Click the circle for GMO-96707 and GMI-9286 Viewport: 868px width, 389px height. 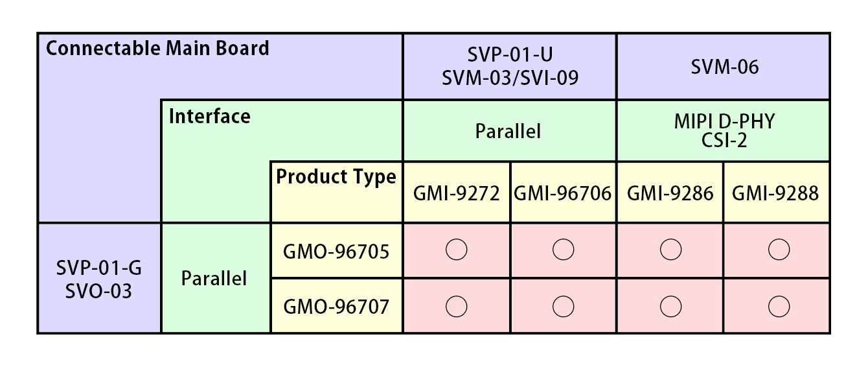(x=670, y=306)
